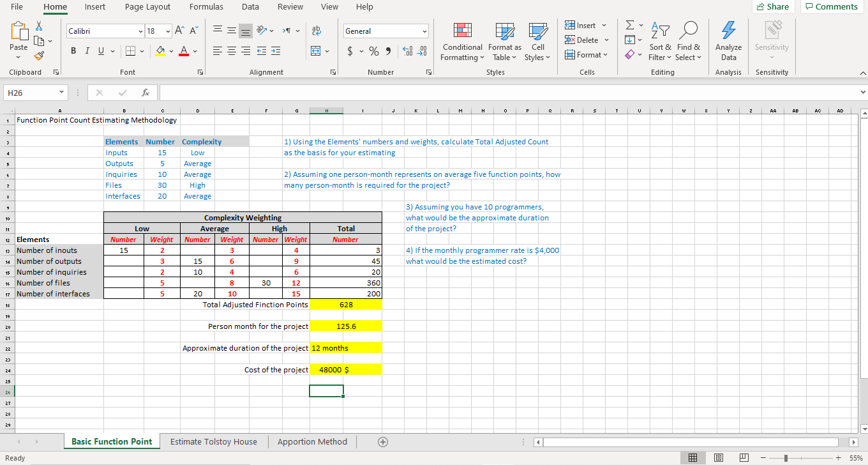The width and height of the screenshot is (868, 465).
Task: Apply the Percent Style icon
Action: (373, 50)
